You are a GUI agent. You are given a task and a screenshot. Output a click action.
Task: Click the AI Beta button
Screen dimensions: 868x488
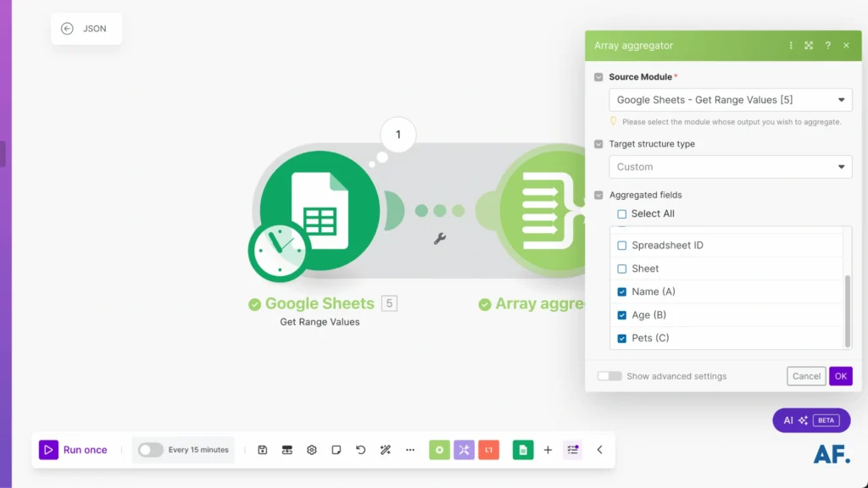tap(811, 420)
